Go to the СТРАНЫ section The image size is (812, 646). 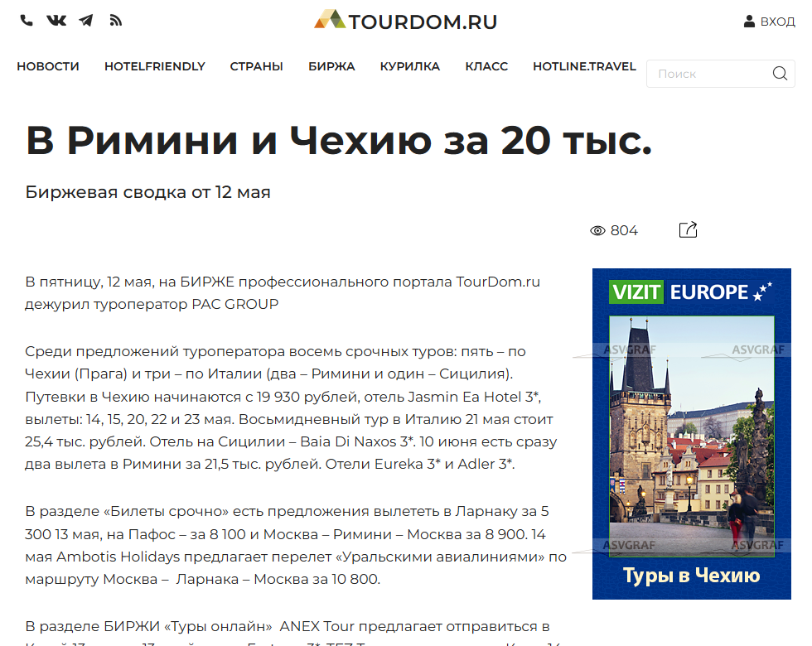point(256,67)
